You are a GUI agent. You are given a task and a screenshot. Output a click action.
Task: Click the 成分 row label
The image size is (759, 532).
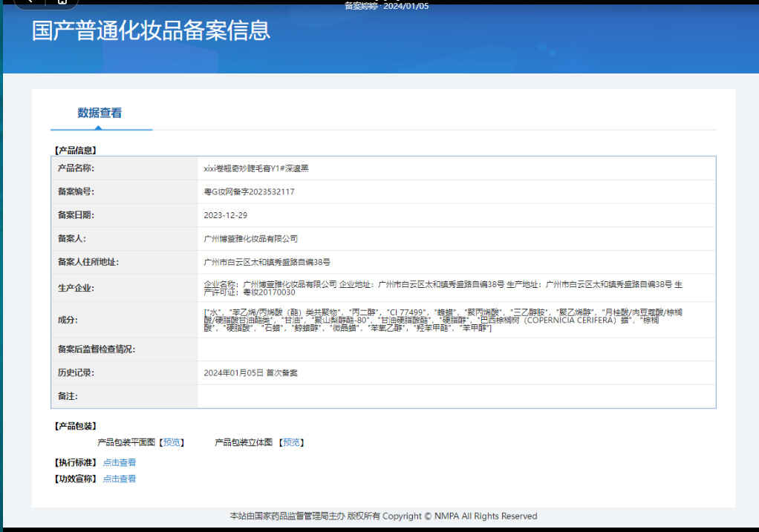tap(68, 321)
